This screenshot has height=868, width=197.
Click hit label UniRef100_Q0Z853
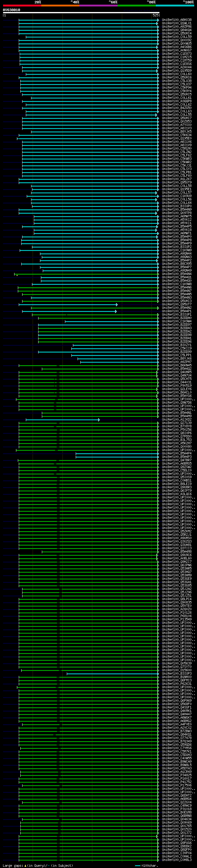[176, 122]
